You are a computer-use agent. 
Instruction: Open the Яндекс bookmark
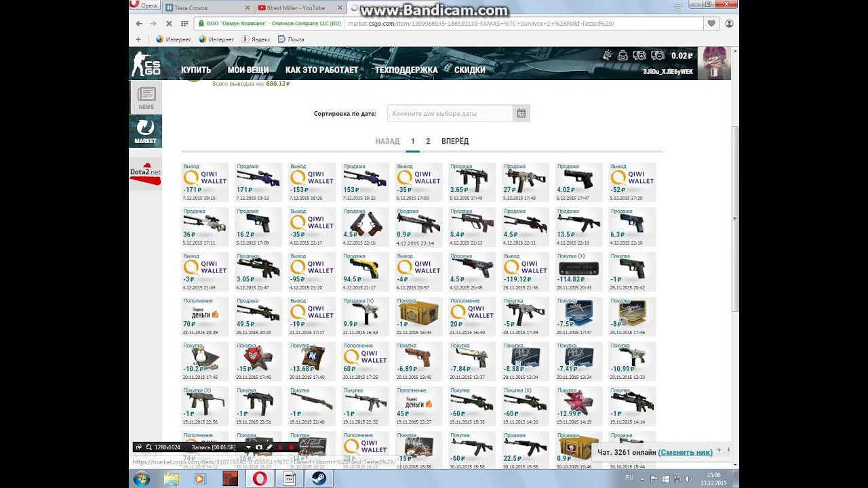256,39
